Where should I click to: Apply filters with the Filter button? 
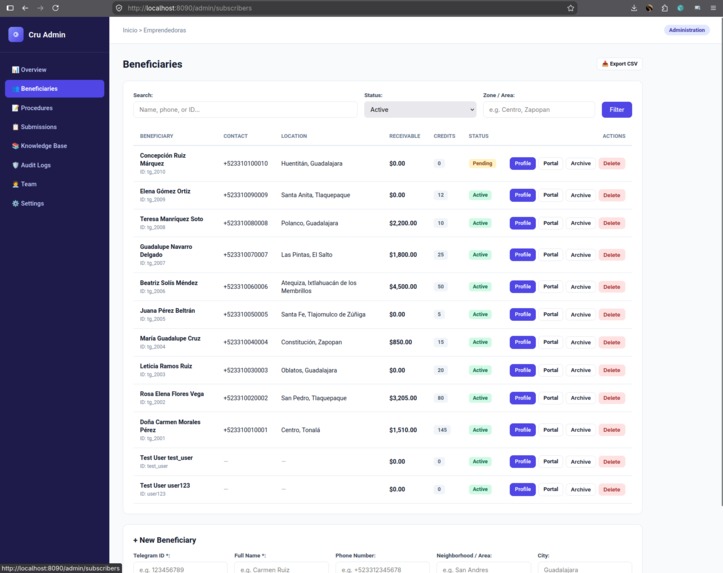[x=616, y=110]
